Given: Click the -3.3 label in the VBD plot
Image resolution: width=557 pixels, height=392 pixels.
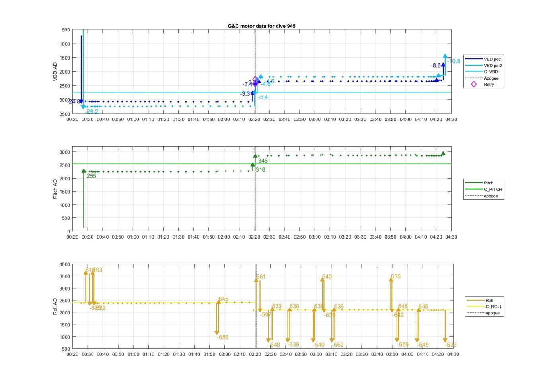Looking at the screenshot, I should (x=245, y=94).
